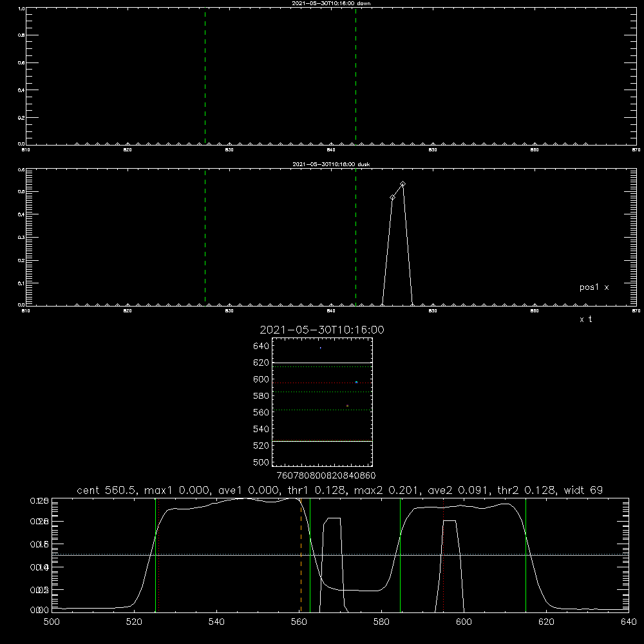The height and width of the screenshot is (644, 644).
Task: Click the green line just right of orange dashed line
Action: point(310,555)
